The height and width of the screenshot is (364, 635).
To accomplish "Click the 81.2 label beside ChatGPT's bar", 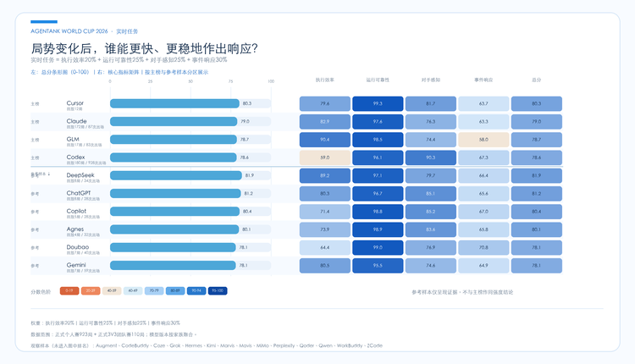I will 248,193.
